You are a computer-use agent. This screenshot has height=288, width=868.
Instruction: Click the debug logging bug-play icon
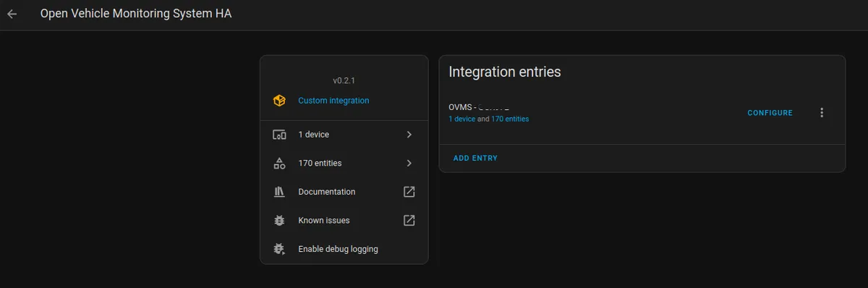pyautogui.click(x=279, y=249)
